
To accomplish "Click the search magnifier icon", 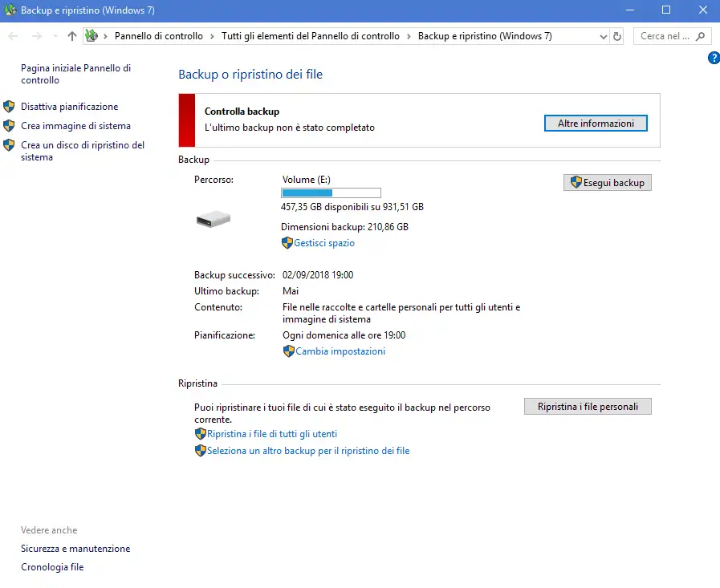I will point(701,36).
